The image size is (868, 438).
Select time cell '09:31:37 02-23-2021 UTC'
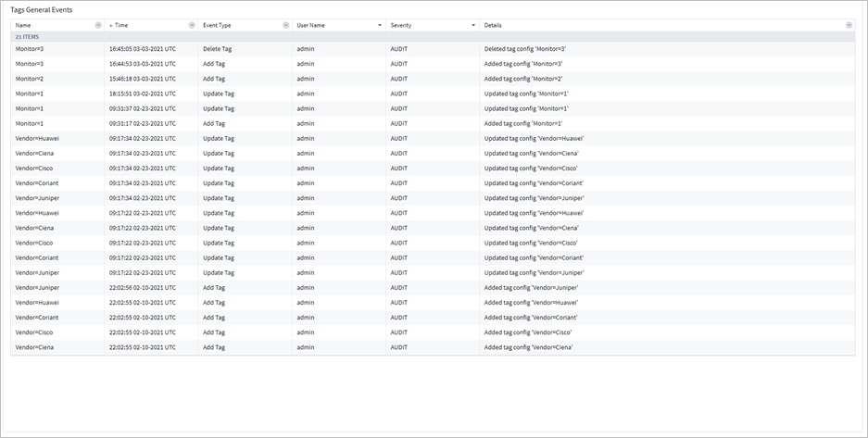[x=143, y=108]
